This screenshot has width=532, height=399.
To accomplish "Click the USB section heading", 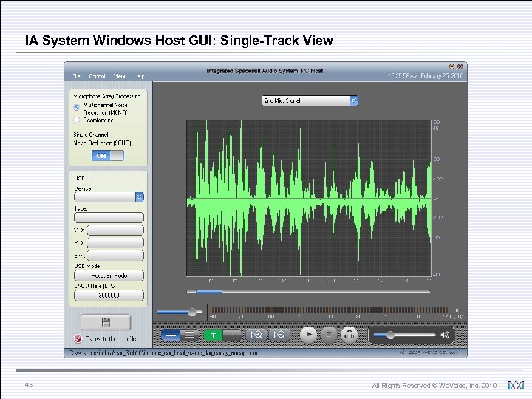I will tap(79, 178).
